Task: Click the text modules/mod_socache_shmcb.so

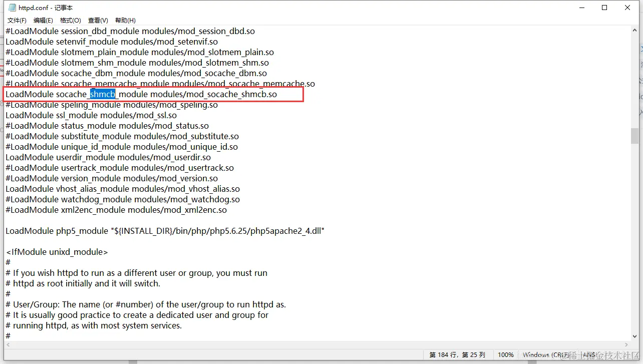Action: point(213,94)
